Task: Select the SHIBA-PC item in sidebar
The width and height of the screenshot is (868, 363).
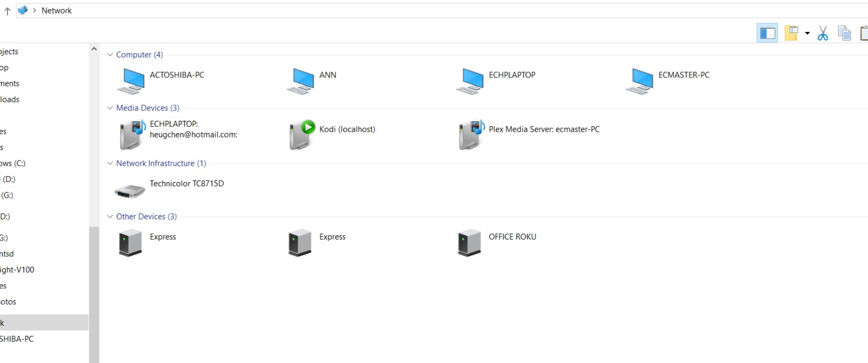Action: point(17,339)
